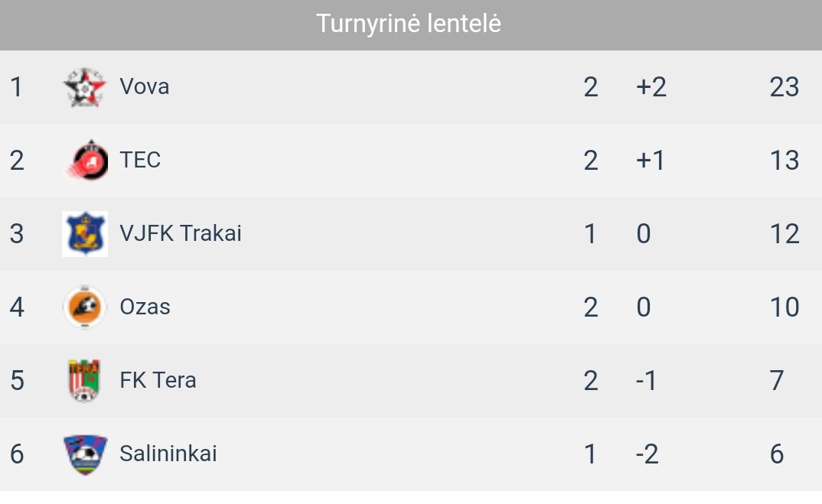822x504 pixels.
Task: Click VJFK Trakai's 12 points value
Action: (x=784, y=234)
